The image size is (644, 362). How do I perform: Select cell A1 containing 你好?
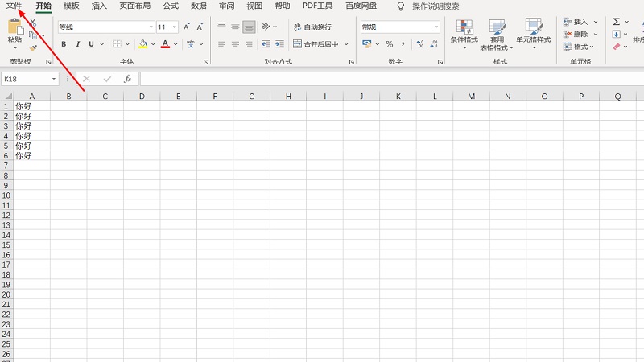click(31, 106)
